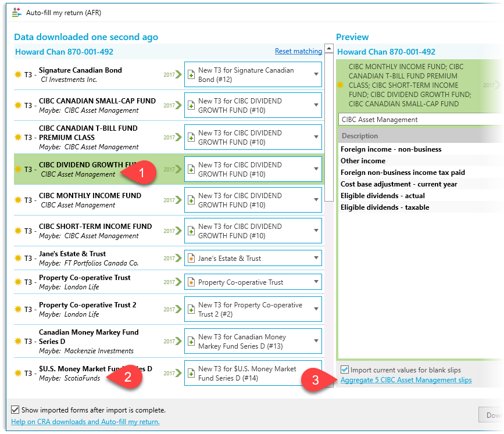Image resolution: width=504 pixels, height=434 pixels.
Task: Click new-slip page icon in CIBC SMALL-CAP row dropdown
Action: pos(191,105)
